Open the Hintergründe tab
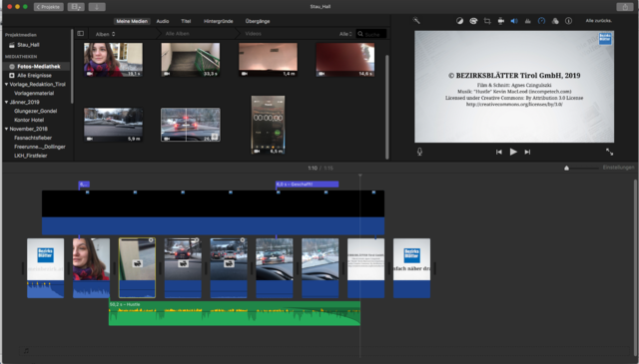639x364 pixels. [x=219, y=21]
